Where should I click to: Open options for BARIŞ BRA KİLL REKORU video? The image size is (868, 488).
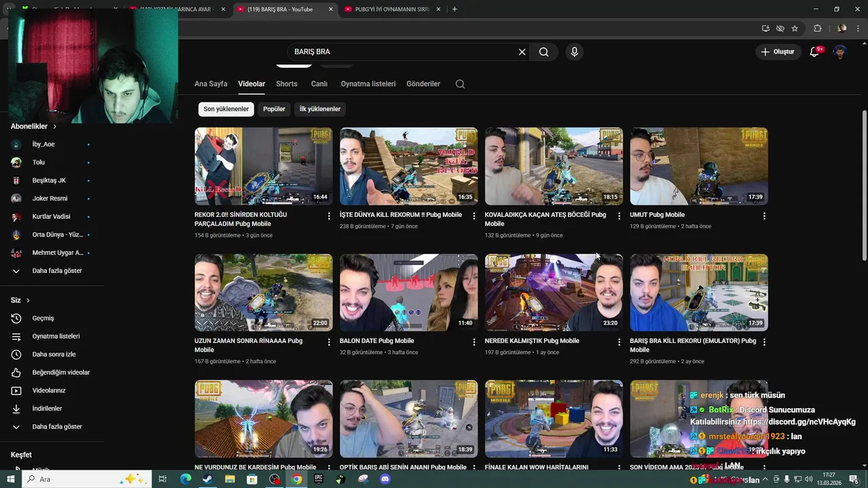coord(764,342)
